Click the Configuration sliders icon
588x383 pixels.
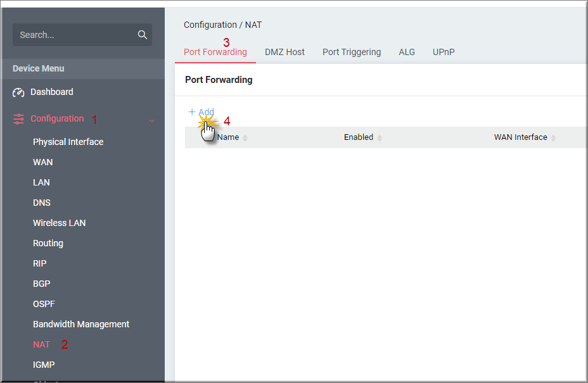[18, 119]
